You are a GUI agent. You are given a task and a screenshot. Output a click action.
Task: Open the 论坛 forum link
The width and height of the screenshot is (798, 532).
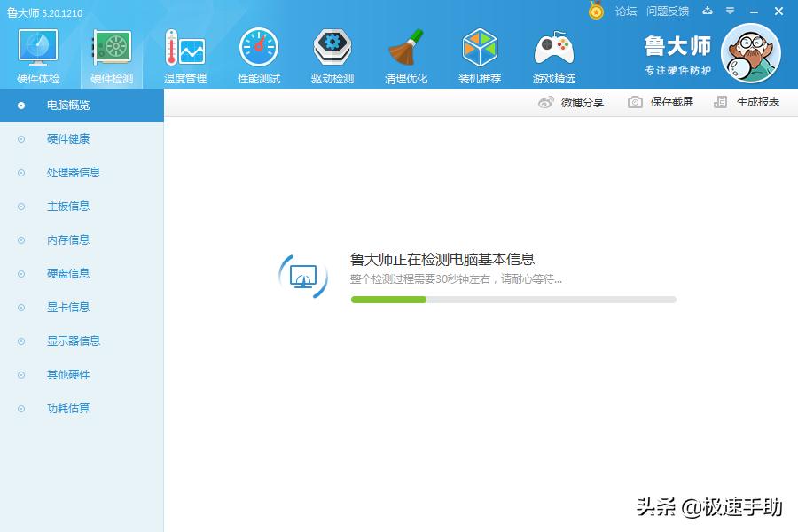point(625,12)
